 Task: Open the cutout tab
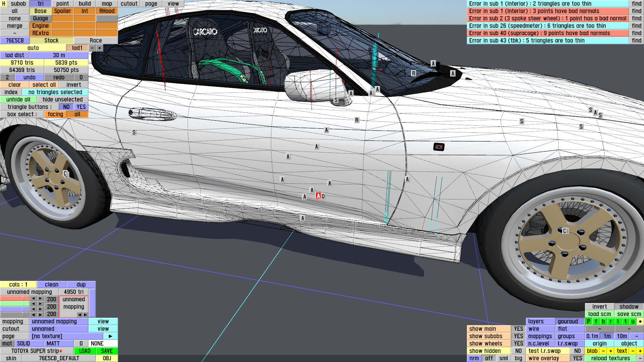(x=129, y=4)
